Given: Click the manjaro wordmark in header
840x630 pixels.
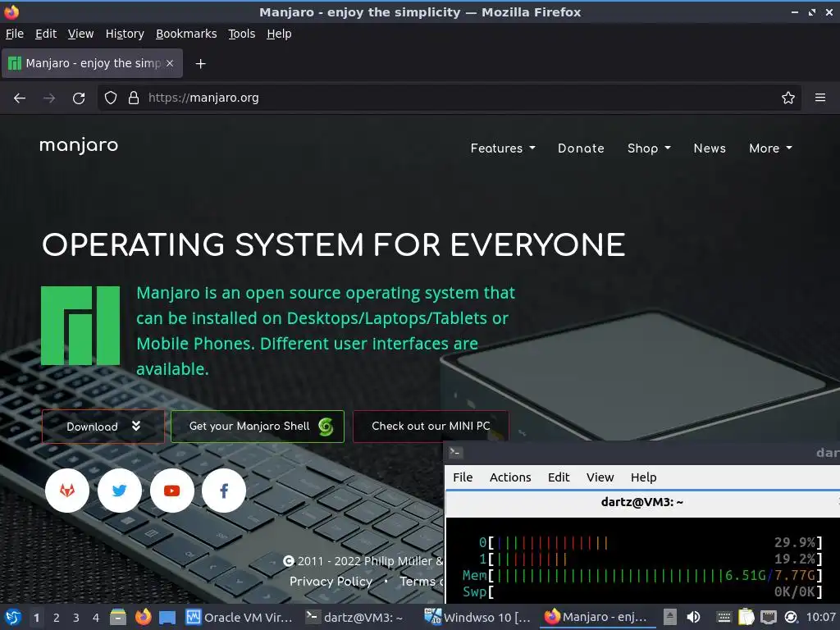Looking at the screenshot, I should (79, 146).
